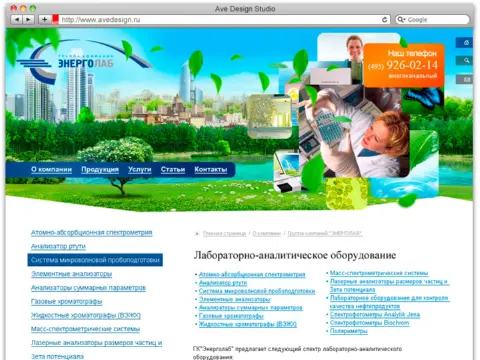Click the green leaf image tile
This screenshot has width=480, height=360.
[424, 151]
